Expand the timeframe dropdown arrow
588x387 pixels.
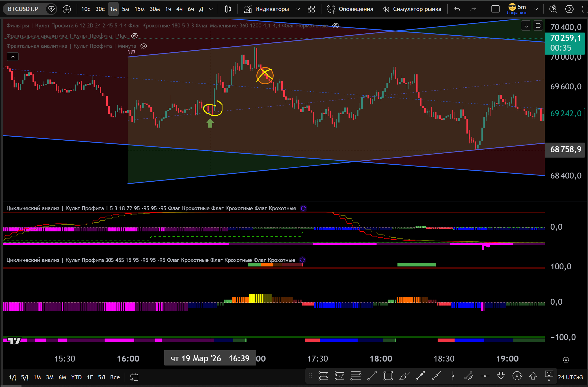point(211,9)
